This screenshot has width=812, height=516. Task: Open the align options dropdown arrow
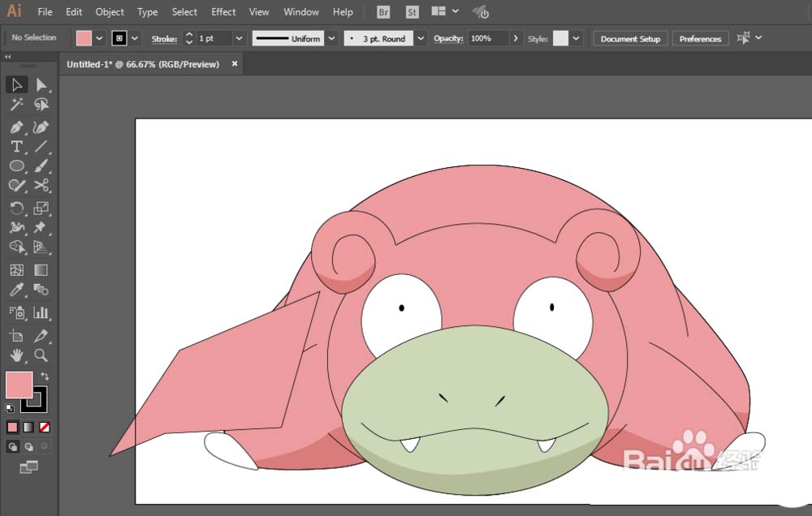(758, 38)
